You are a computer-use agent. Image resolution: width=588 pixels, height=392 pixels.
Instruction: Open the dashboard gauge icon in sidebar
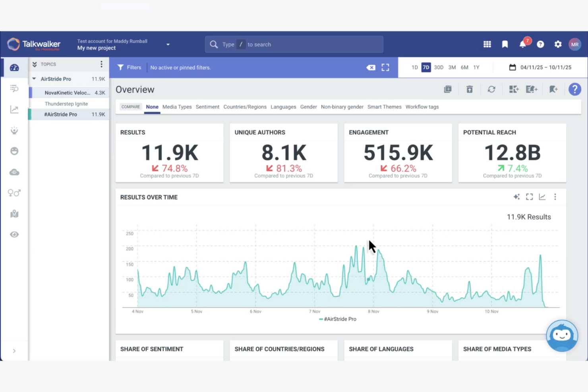click(x=14, y=68)
